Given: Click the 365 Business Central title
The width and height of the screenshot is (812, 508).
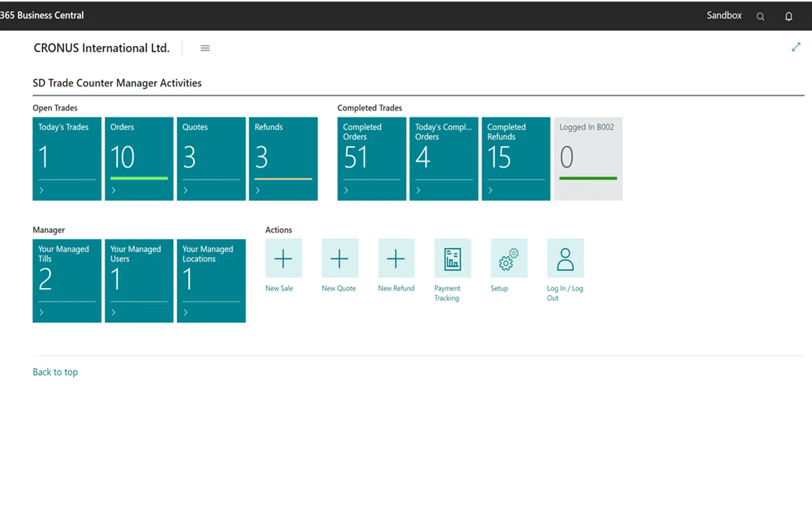Looking at the screenshot, I should tap(42, 15).
